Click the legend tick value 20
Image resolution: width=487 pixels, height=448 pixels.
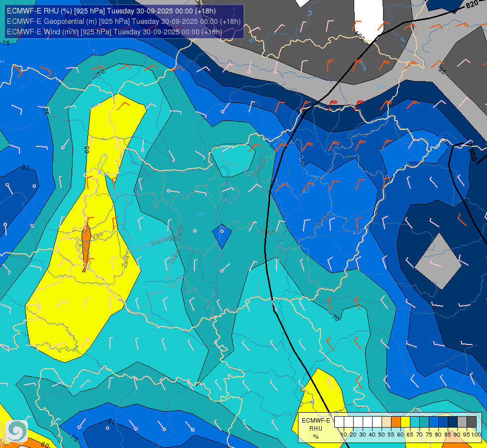click(353, 435)
